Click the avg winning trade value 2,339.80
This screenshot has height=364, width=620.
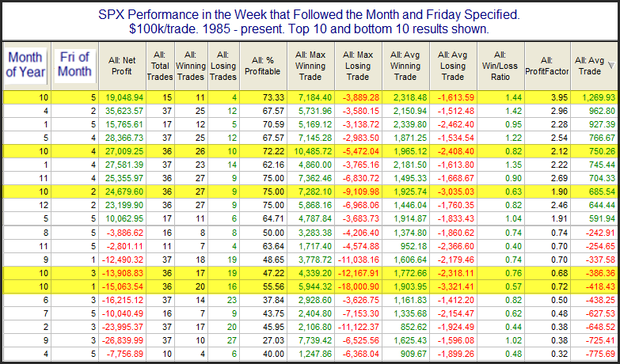click(x=411, y=124)
